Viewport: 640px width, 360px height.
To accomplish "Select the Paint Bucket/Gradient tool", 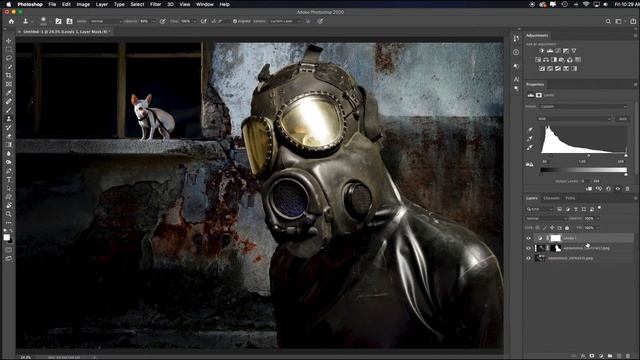I will (x=9, y=145).
